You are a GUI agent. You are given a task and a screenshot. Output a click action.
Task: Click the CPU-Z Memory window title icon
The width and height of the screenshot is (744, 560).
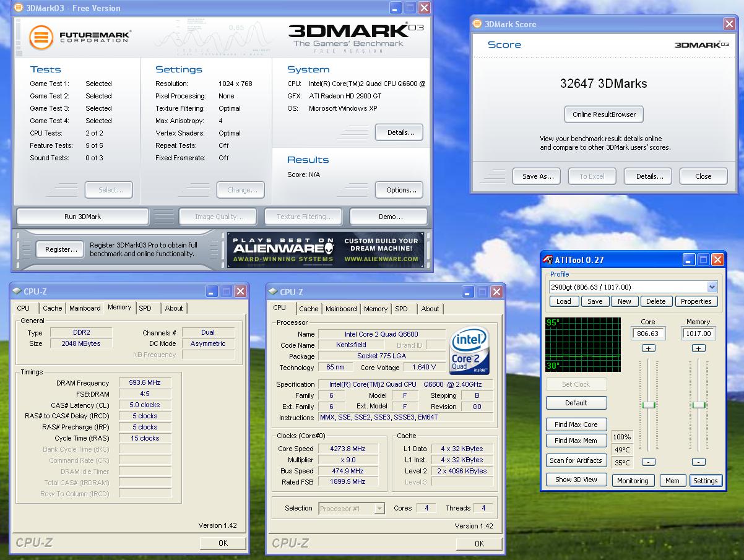click(x=17, y=291)
